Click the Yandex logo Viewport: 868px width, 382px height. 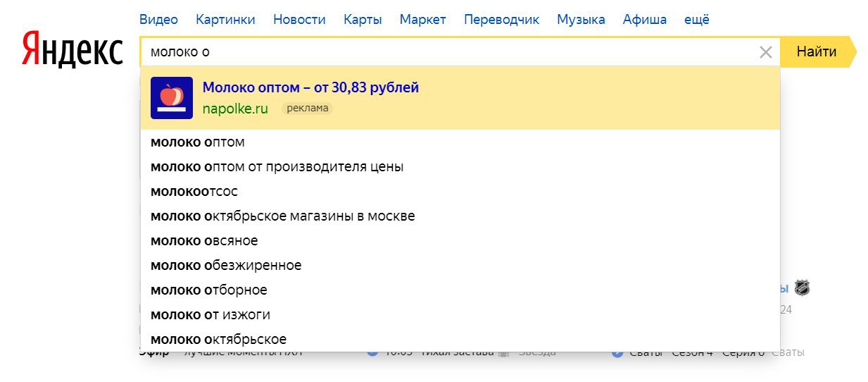point(73,49)
